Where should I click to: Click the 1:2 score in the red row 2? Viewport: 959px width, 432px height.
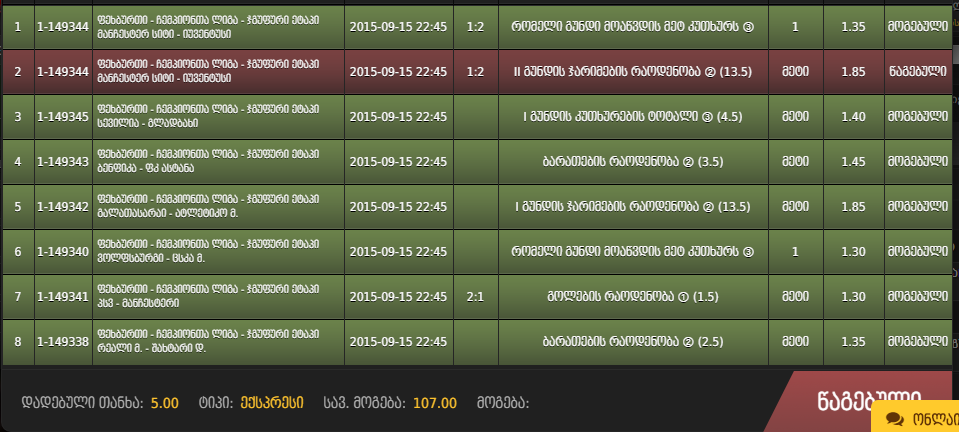(x=475, y=72)
